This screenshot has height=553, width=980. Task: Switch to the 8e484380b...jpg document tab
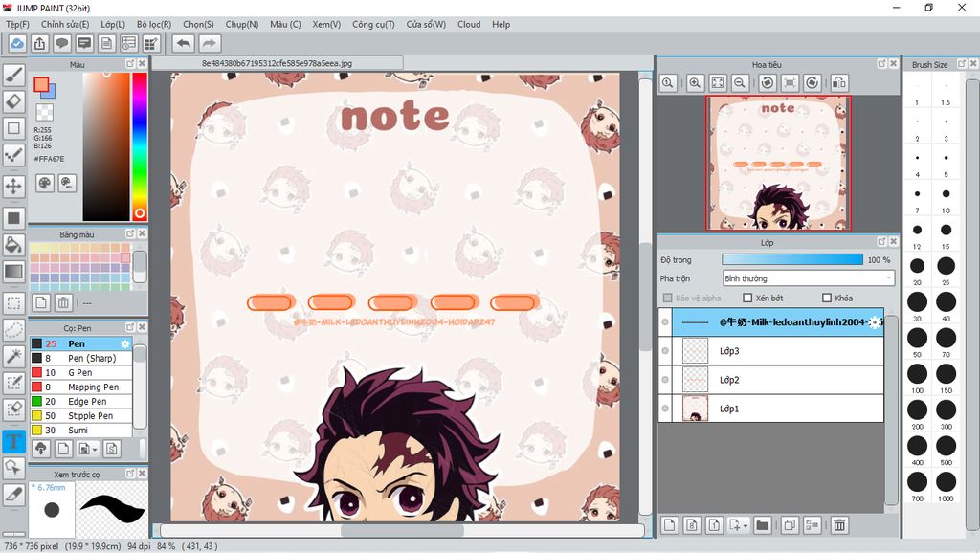click(x=277, y=63)
